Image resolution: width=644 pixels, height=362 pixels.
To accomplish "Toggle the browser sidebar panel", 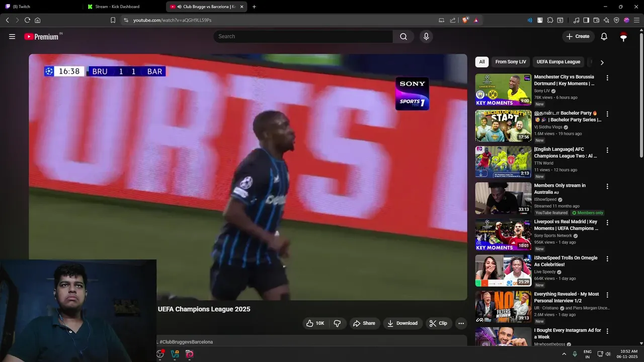I will (586, 20).
